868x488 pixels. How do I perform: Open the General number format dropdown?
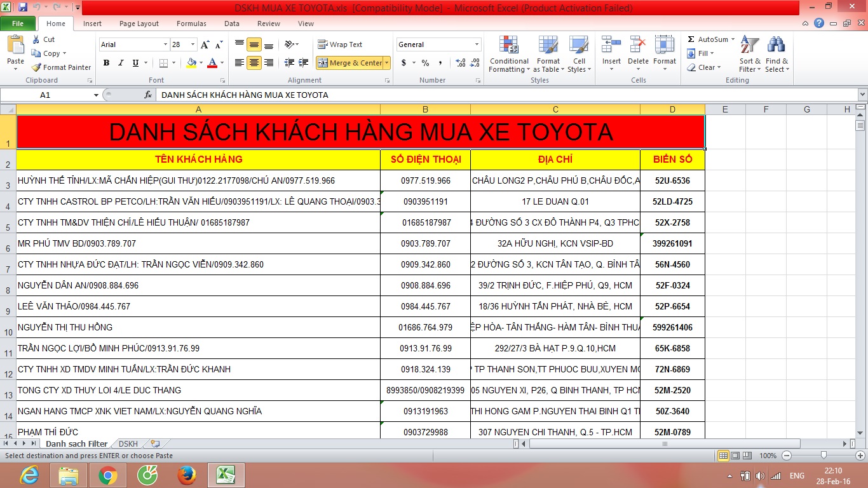click(477, 44)
